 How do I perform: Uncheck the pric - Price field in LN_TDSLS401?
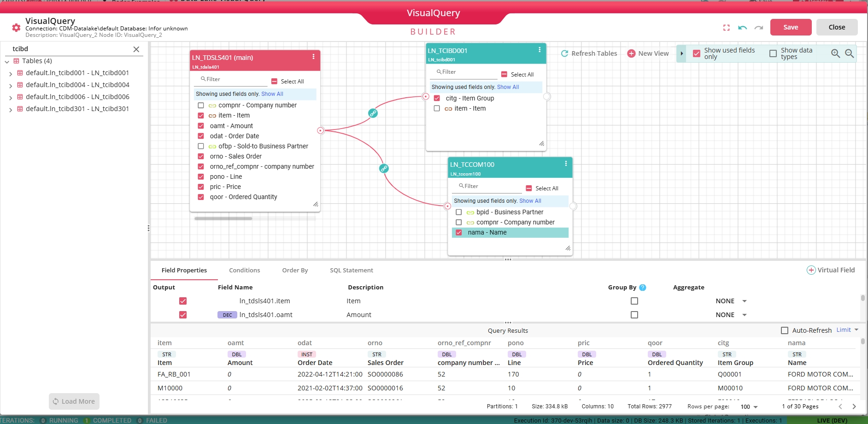pos(200,187)
